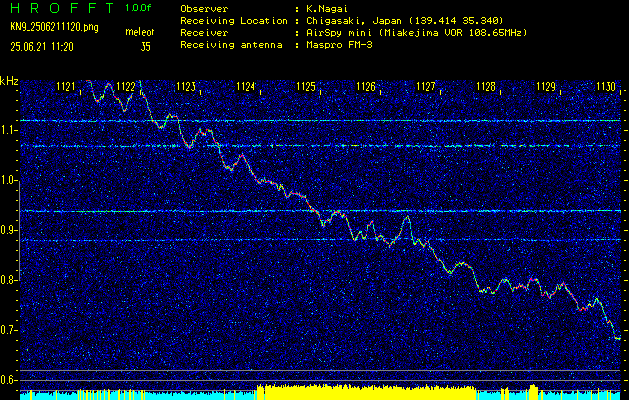
Task: Click the 1126 time marker
Action: (366, 86)
